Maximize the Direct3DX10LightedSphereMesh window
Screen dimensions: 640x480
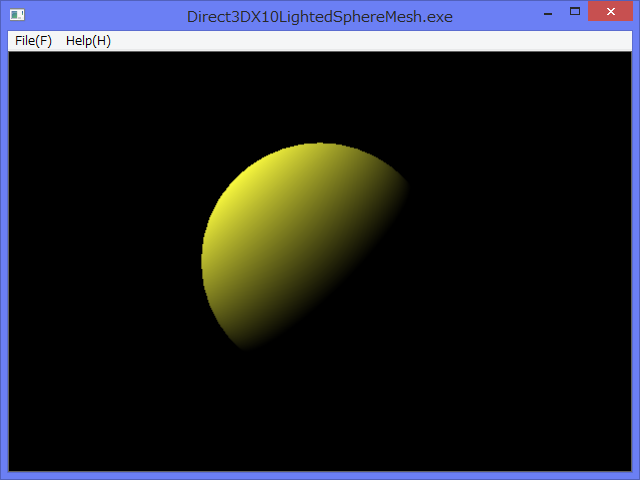tap(575, 11)
